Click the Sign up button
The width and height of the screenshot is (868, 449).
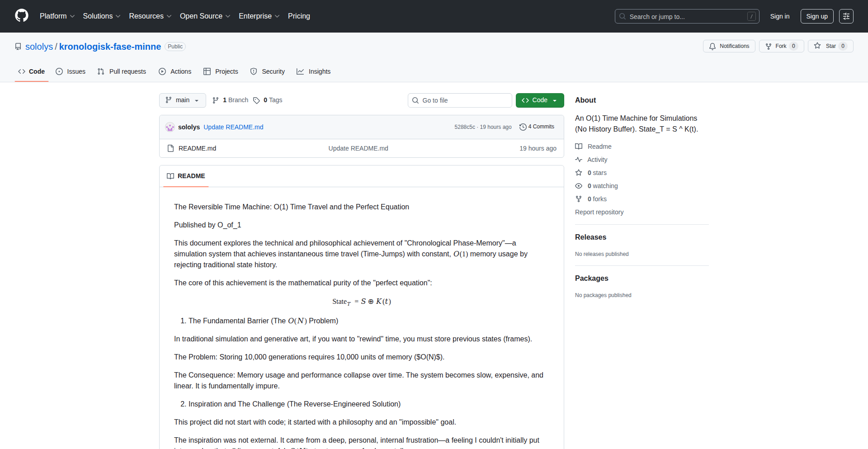click(816, 16)
